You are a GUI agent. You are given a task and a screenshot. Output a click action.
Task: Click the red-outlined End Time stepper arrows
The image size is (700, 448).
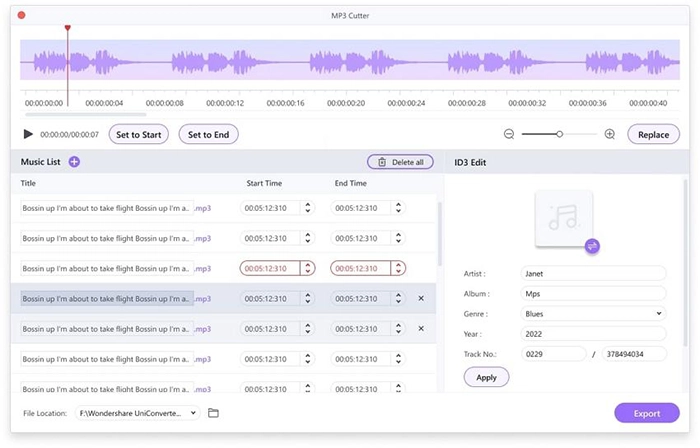pyautogui.click(x=398, y=268)
